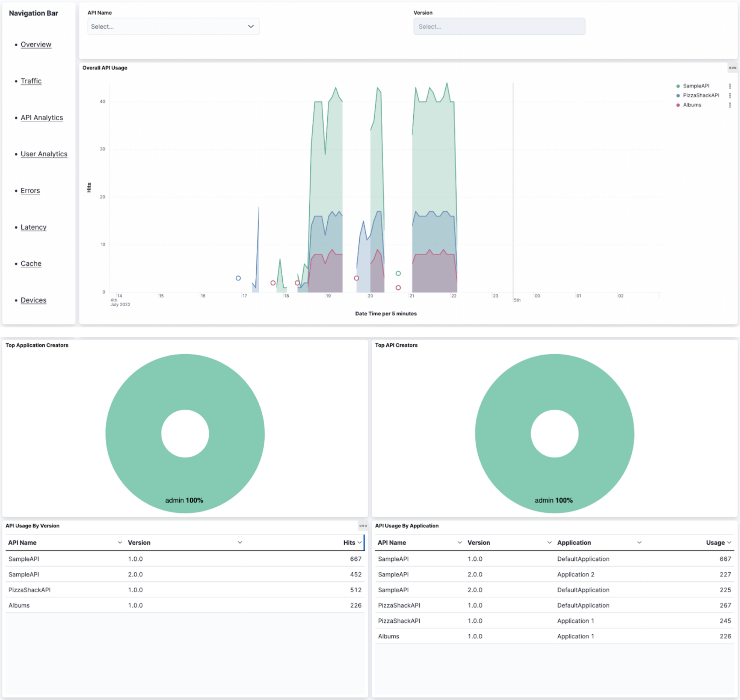The height and width of the screenshot is (700, 740).
Task: Open the Albums legend kebab menu
Action: click(x=731, y=105)
